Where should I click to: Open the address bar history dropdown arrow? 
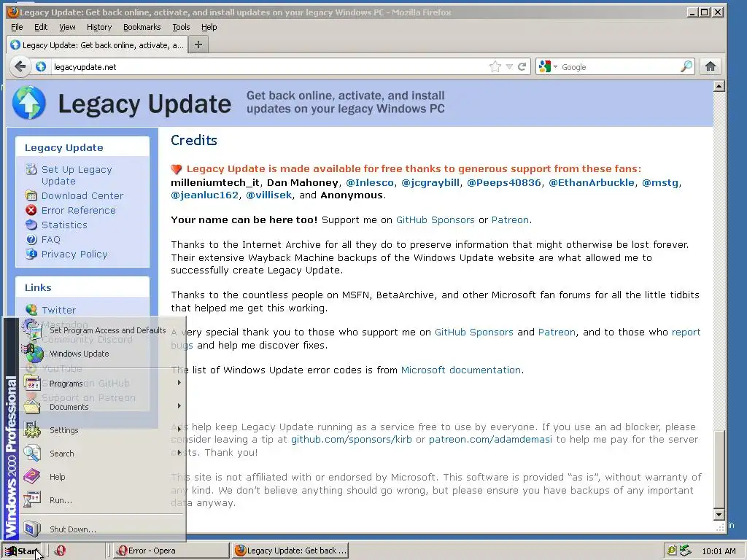tap(509, 66)
